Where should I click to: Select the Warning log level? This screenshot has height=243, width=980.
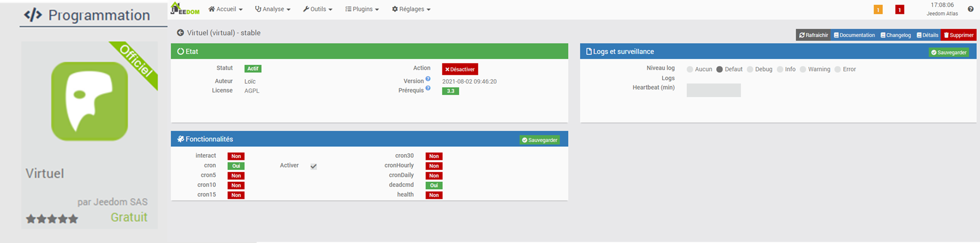coord(803,69)
